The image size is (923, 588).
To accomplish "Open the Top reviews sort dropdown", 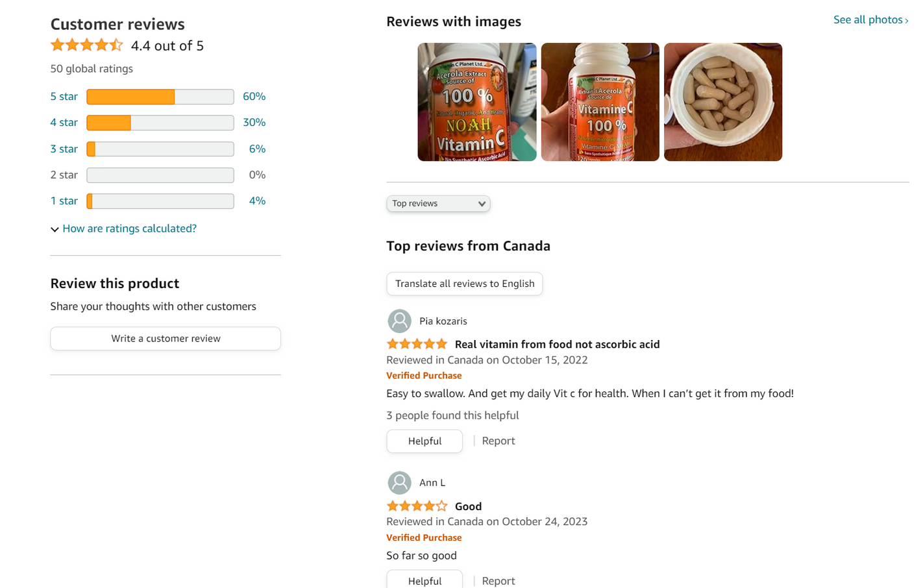I will click(x=438, y=204).
